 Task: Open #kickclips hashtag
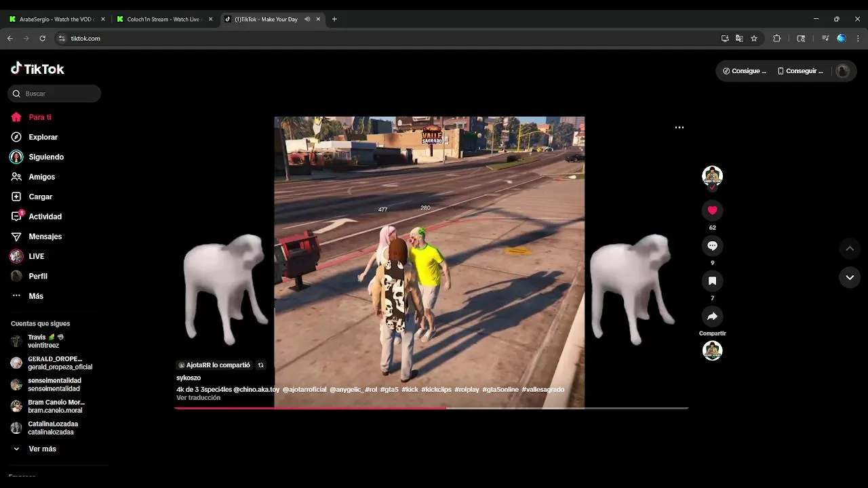[436, 390]
